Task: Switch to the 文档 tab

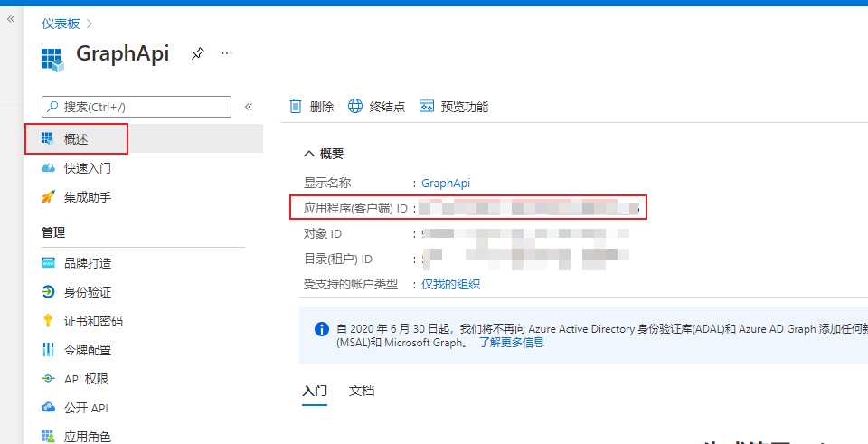Action: coord(362,391)
